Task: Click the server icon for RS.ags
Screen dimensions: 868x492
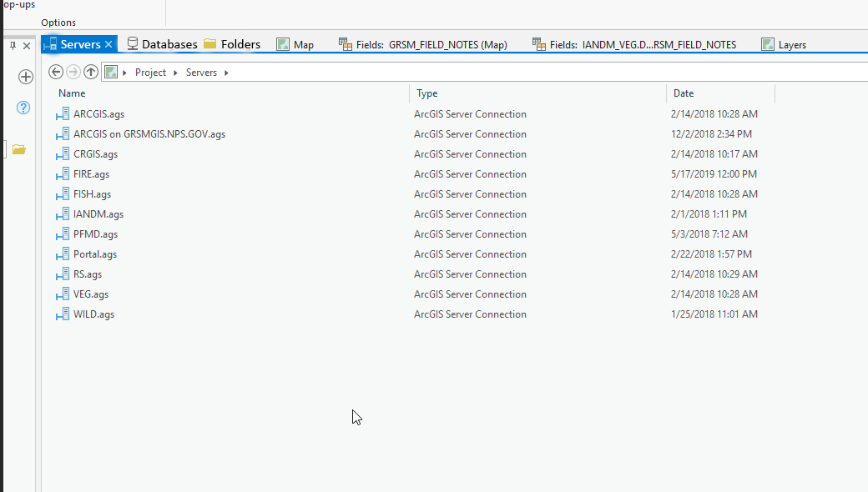Action: point(63,274)
